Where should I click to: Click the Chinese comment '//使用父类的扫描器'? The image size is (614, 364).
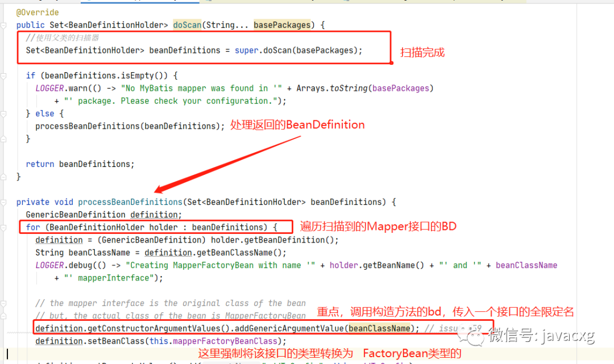click(x=63, y=38)
